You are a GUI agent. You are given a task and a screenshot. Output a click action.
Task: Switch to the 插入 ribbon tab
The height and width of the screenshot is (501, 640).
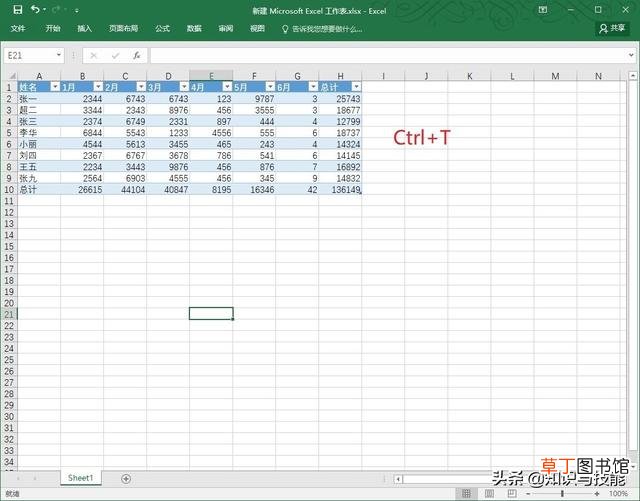point(84,28)
